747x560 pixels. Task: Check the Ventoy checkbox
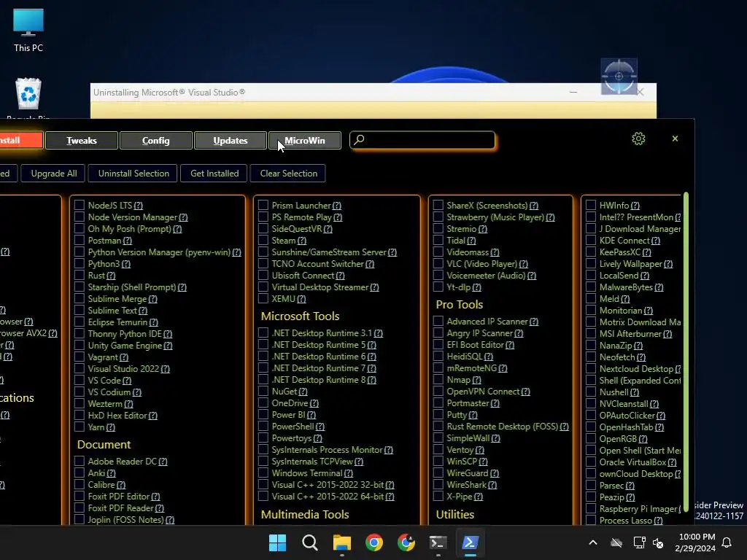(x=438, y=449)
